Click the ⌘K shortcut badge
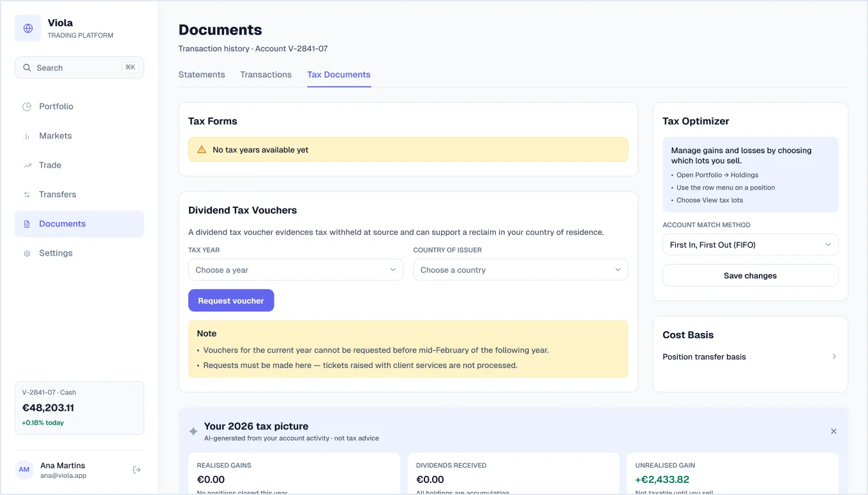The height and width of the screenshot is (495, 868). coord(130,68)
